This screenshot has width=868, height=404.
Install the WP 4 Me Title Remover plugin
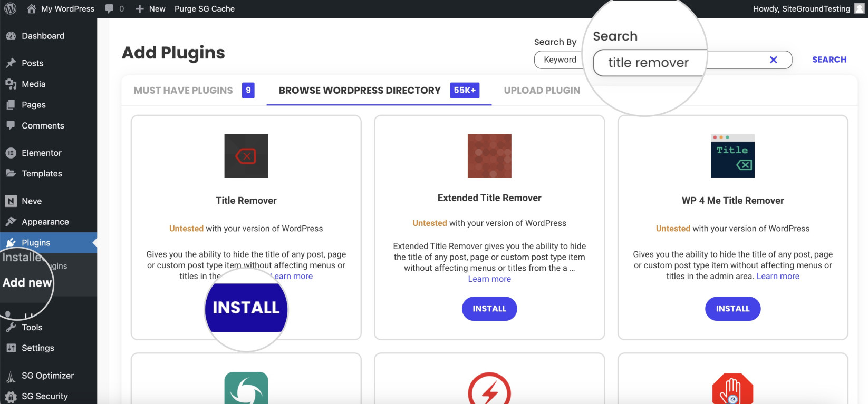click(x=732, y=309)
